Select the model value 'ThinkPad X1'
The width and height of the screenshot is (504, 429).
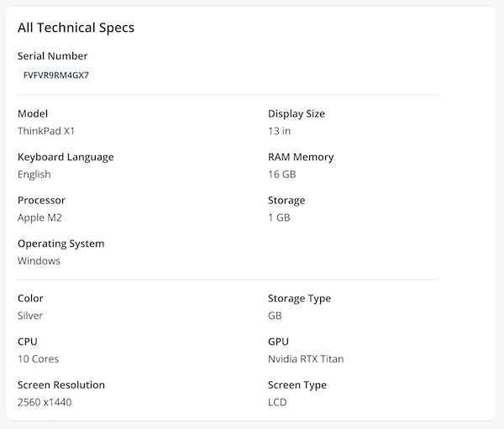46,131
